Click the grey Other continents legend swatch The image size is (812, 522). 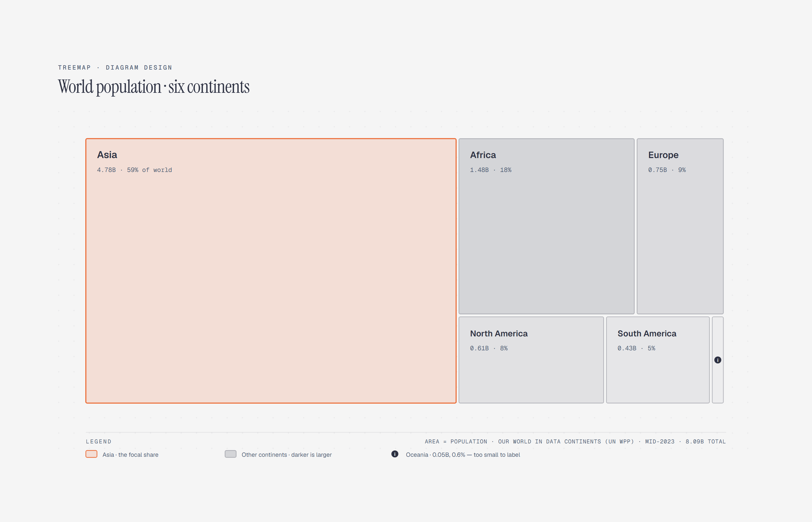click(231, 454)
